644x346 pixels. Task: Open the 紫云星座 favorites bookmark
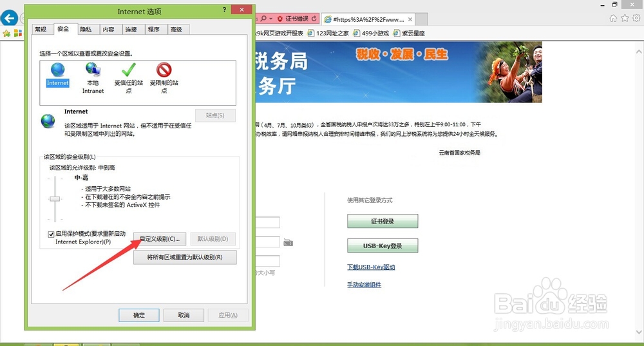pos(409,34)
